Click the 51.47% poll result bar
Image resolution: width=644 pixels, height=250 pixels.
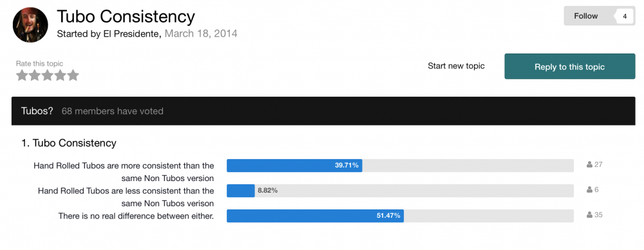click(x=315, y=215)
